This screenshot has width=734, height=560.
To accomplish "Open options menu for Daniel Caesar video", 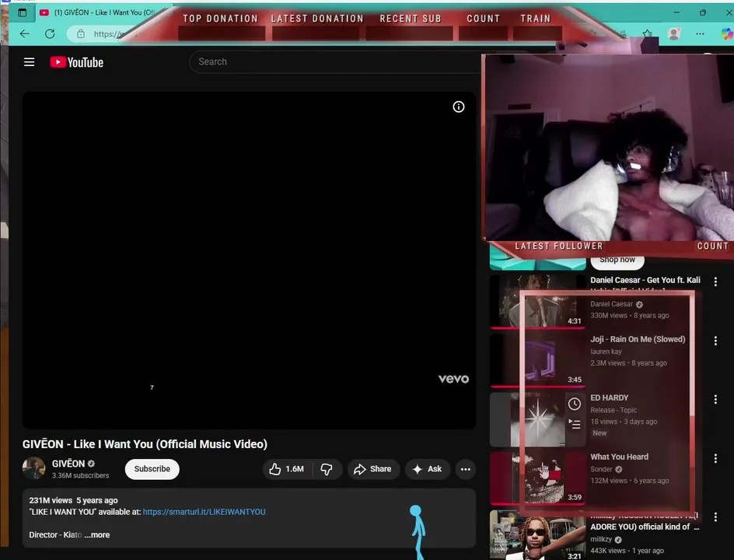I will click(x=715, y=282).
